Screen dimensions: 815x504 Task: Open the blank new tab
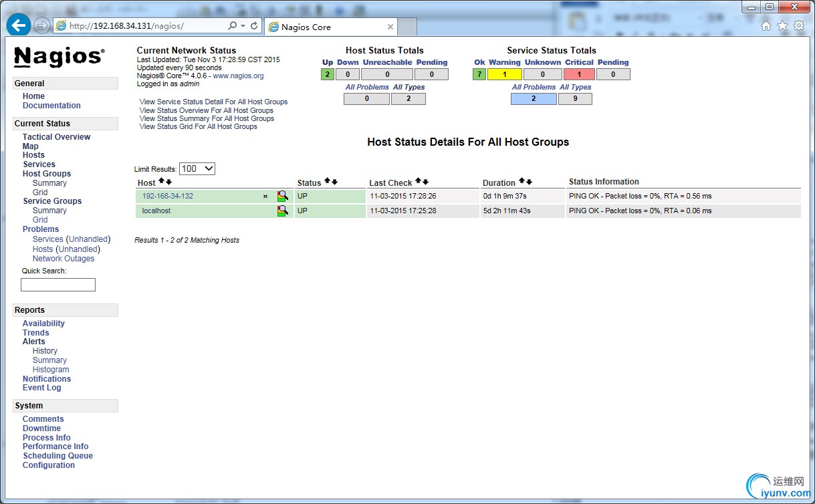[x=407, y=27]
